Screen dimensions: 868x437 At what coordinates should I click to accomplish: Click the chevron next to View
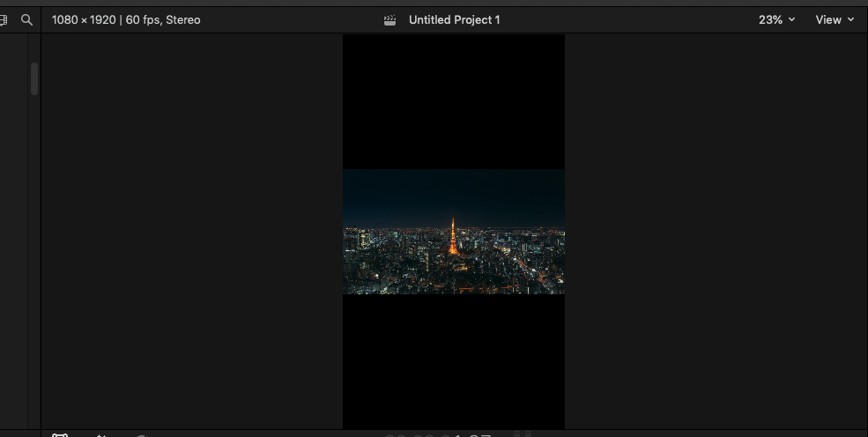click(x=851, y=19)
